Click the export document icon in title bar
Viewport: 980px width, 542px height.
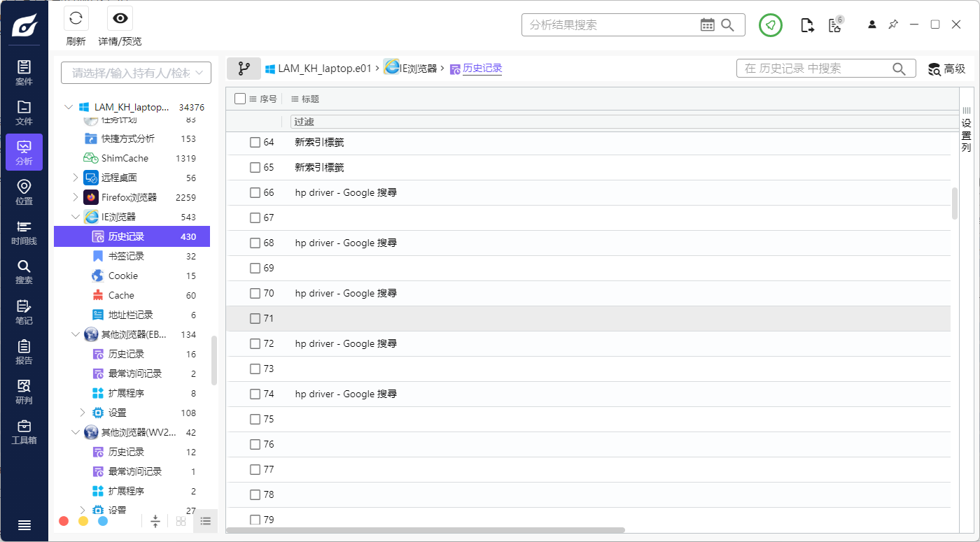click(x=807, y=25)
